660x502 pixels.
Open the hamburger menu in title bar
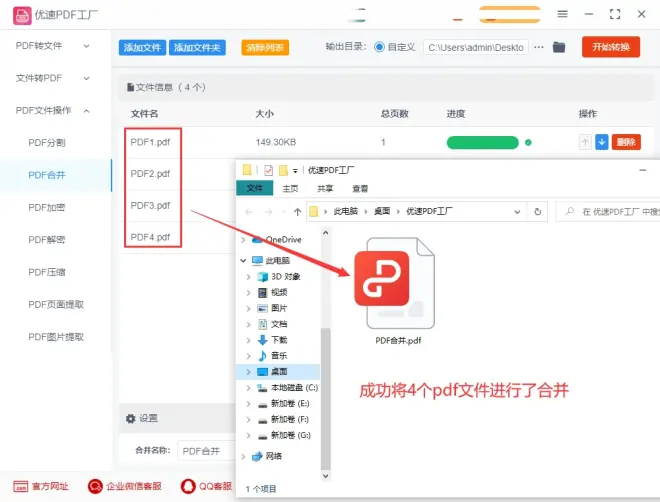tap(562, 14)
